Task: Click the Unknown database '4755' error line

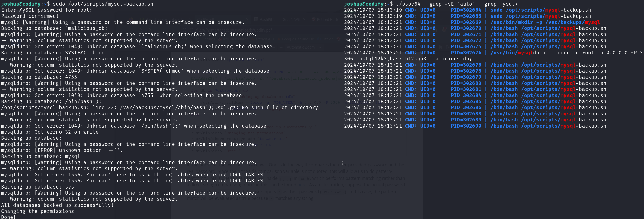Action: [x=121, y=95]
